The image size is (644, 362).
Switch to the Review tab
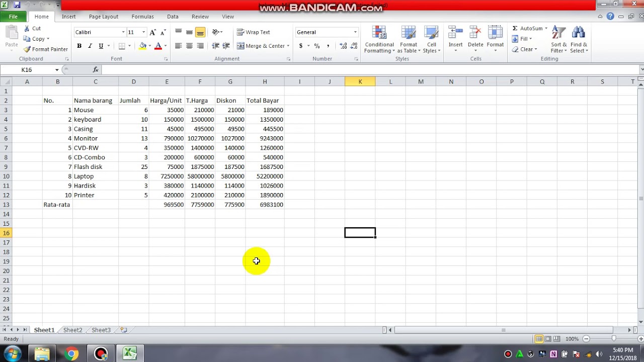pyautogui.click(x=200, y=17)
